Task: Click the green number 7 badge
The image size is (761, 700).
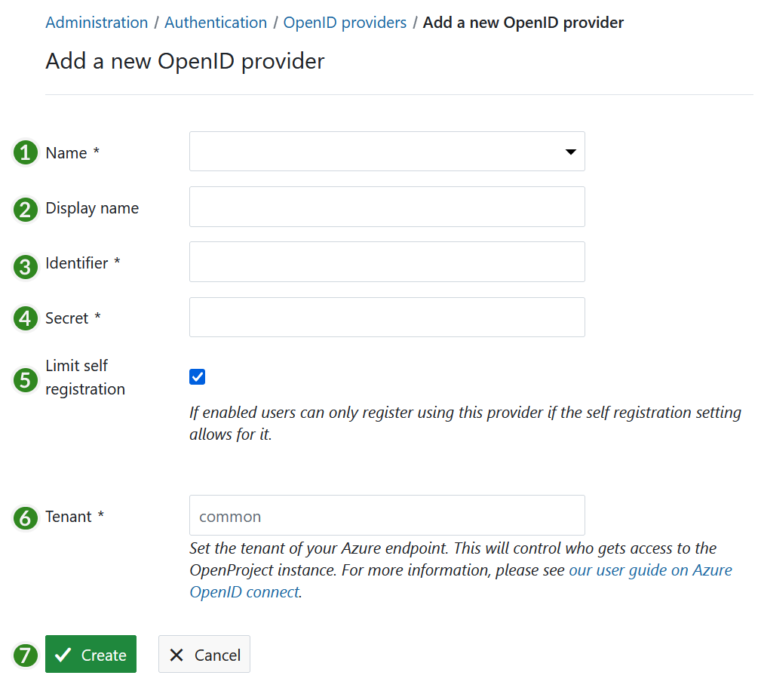Action: tap(26, 655)
